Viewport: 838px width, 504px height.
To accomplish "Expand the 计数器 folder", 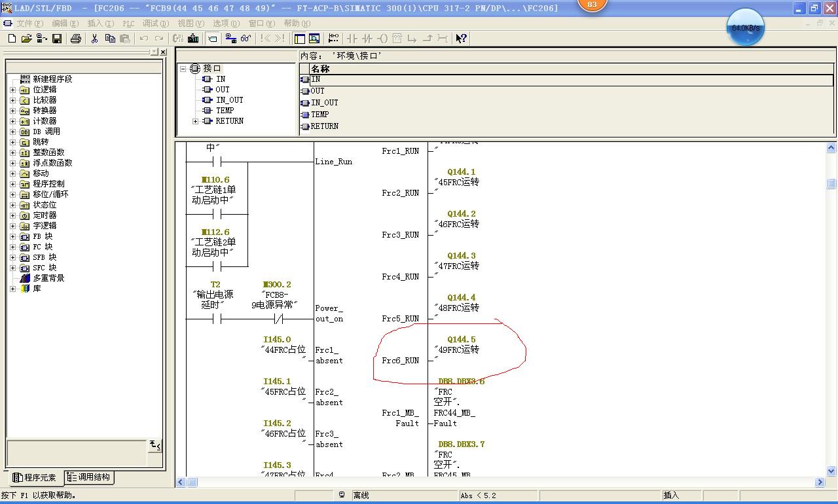I will coord(12,121).
